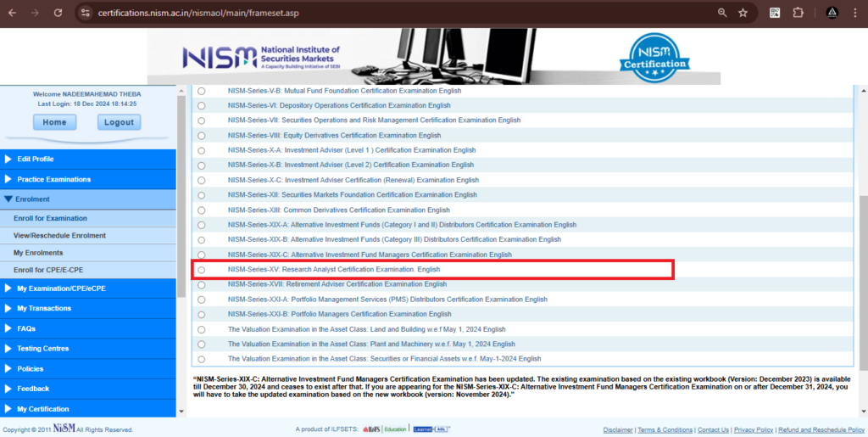Go back with browser back arrow
The height and width of the screenshot is (437, 868).
(x=12, y=13)
